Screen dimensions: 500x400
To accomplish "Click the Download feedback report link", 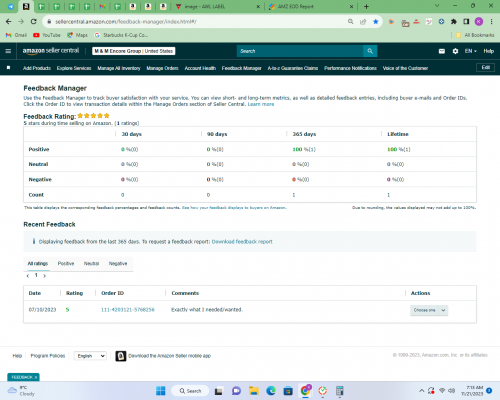I will [x=242, y=242].
